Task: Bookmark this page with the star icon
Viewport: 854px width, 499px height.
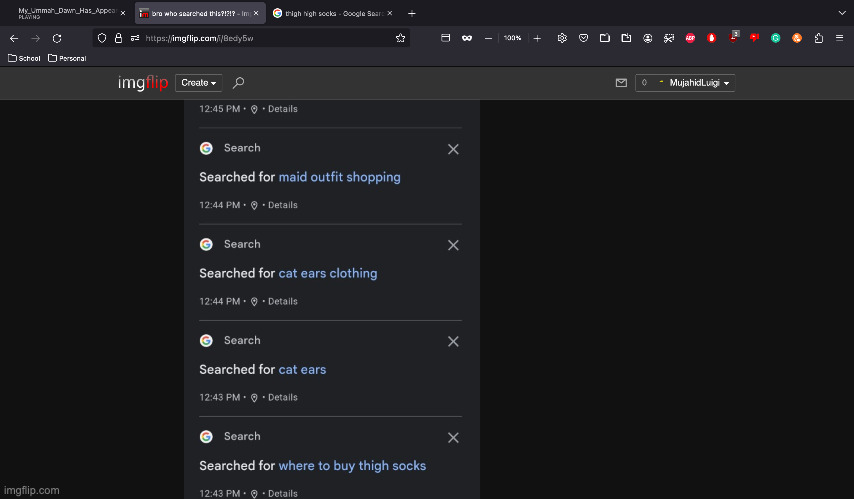Action: click(x=400, y=38)
